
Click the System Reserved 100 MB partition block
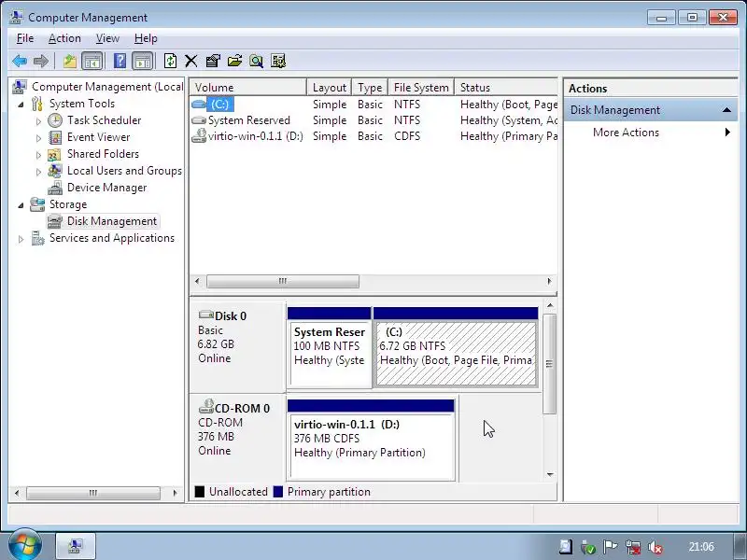[330, 347]
